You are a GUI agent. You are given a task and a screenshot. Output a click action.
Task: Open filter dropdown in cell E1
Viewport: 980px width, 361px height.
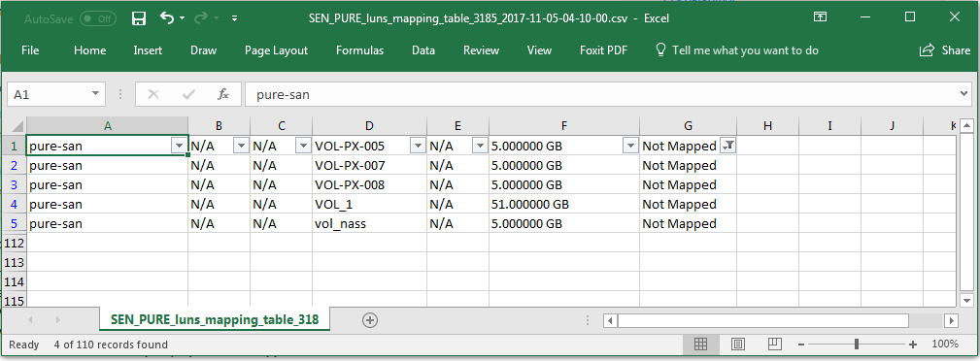(x=480, y=146)
